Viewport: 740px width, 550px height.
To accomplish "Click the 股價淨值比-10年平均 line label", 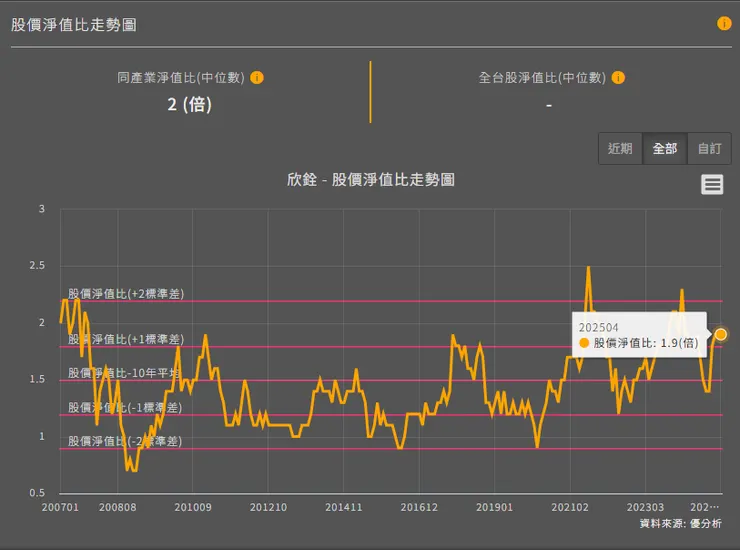I will point(124,373).
